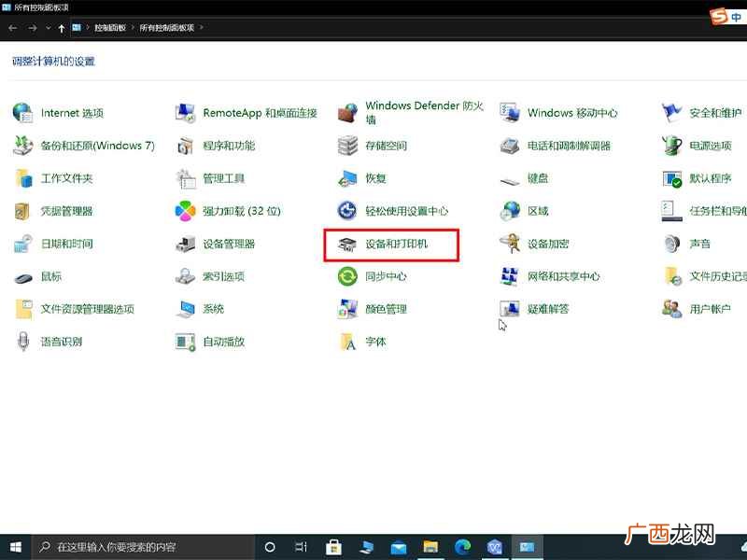This screenshot has width=747, height=560.
Task: Open the 网络和共享中心 text link
Action: click(x=564, y=276)
